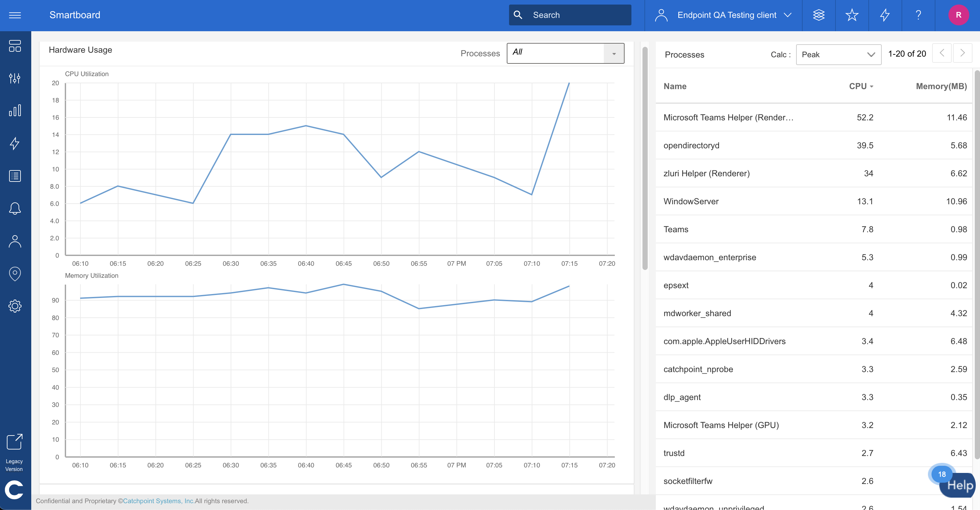The width and height of the screenshot is (980, 510).
Task: Select the zluri Helper (Renderer) row
Action: [x=814, y=173]
